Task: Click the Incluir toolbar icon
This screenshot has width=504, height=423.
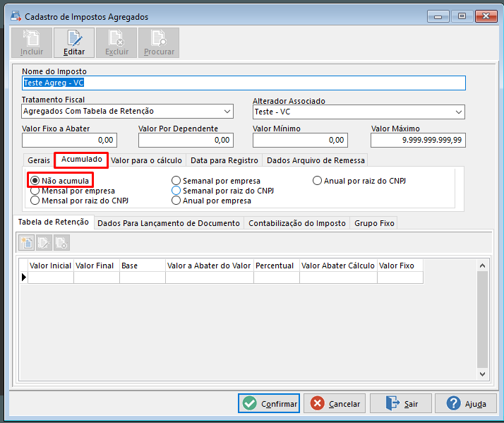Action: (32, 43)
